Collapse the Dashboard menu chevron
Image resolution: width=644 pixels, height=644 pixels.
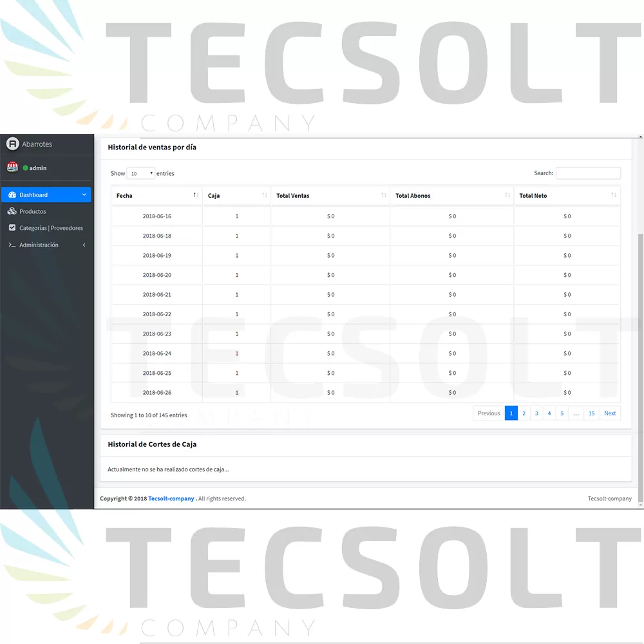[x=84, y=194]
